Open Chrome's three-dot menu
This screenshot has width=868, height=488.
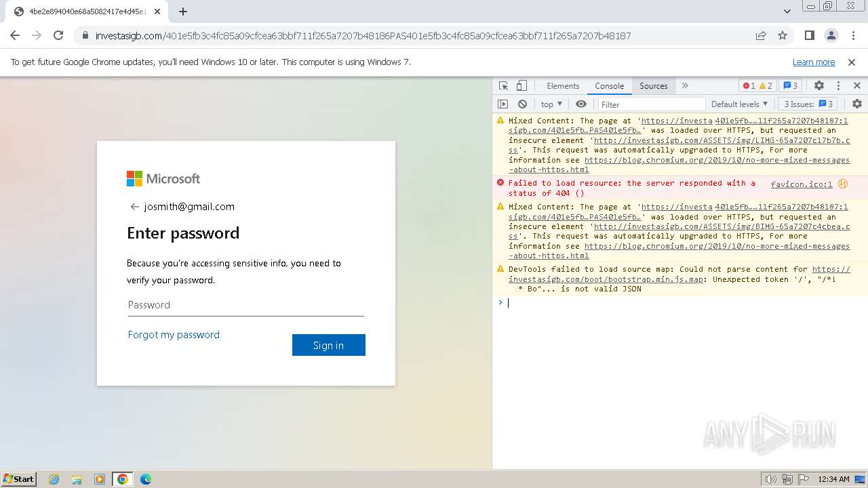point(852,35)
